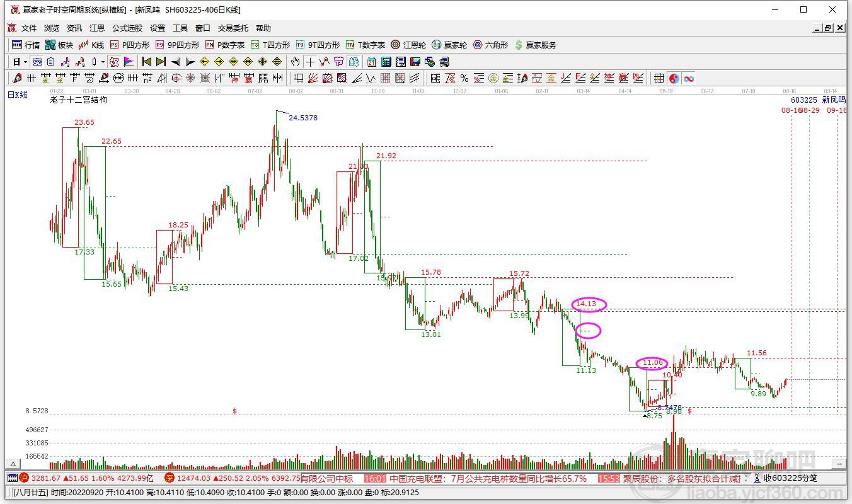Open the T数字表 number table
The height and width of the screenshot is (504, 852).
point(366,45)
